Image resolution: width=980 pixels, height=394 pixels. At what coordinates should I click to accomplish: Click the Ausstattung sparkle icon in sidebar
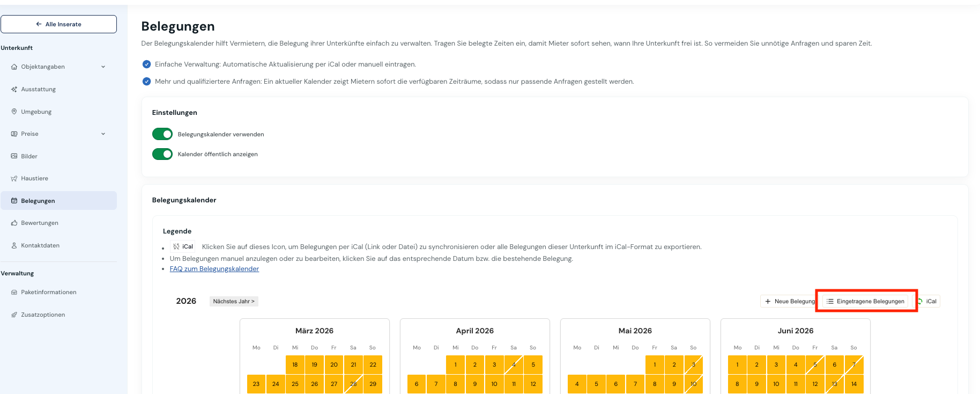pos(14,90)
